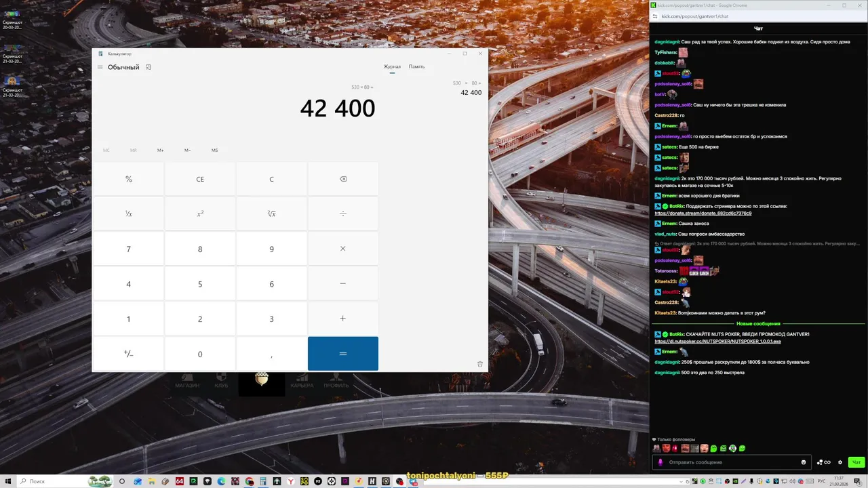Image resolution: width=868 pixels, height=488 pixels.
Task: Click the backspace key in calculator
Action: point(343,179)
